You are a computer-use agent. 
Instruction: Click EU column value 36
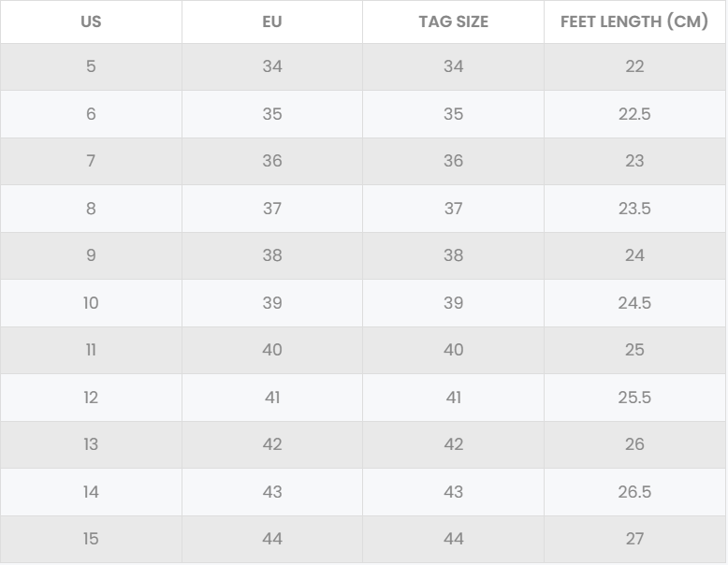[x=272, y=161]
